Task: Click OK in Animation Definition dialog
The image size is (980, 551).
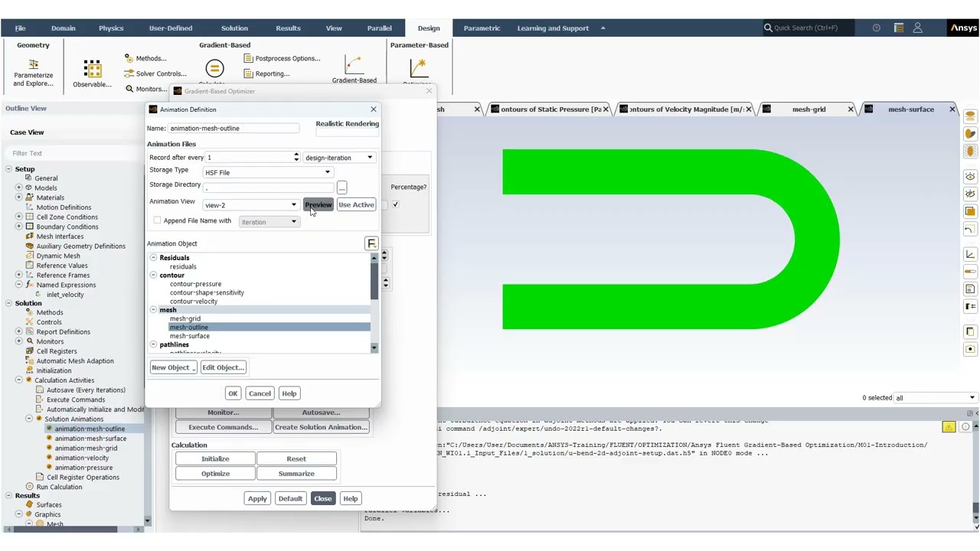Action: (x=233, y=393)
